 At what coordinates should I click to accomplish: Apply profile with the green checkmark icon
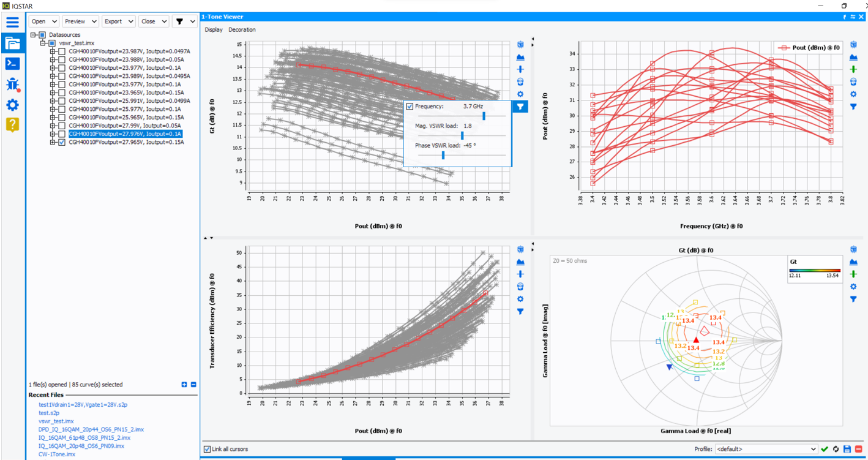825,449
